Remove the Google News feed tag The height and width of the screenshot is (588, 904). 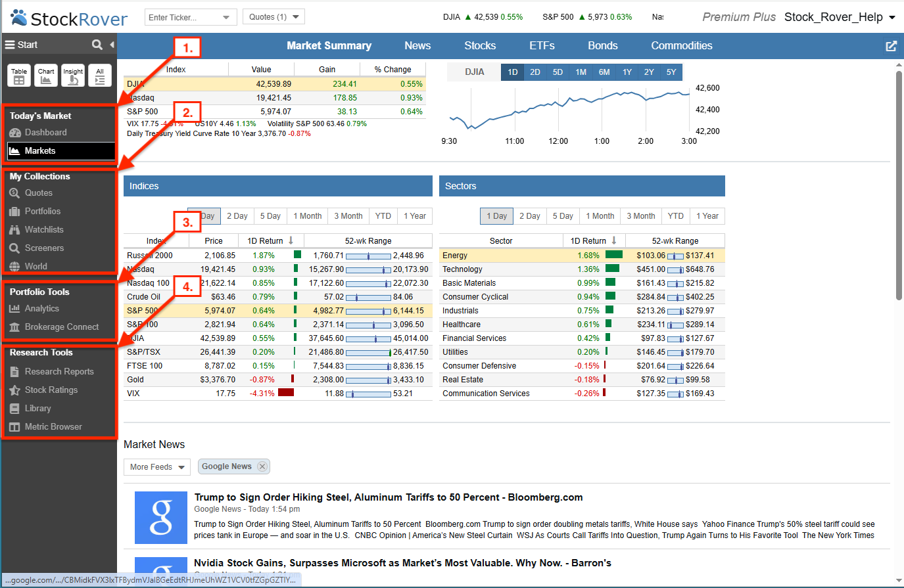pos(262,466)
